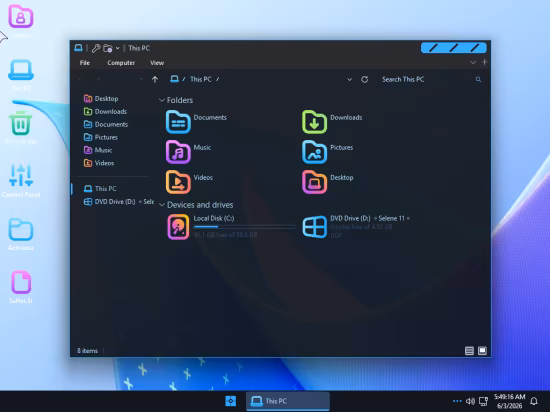Open the View ribbon tab
The image size is (550, 412).
click(x=157, y=63)
